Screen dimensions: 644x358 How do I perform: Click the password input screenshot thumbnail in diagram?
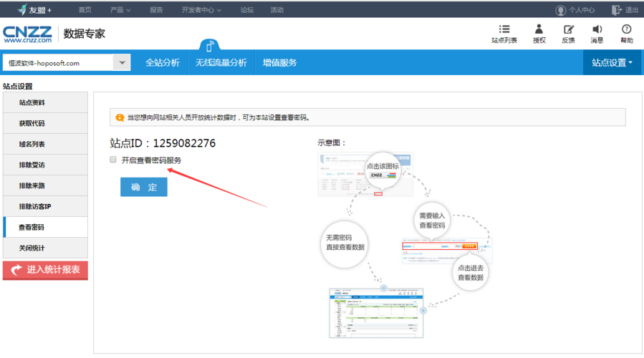446,251
